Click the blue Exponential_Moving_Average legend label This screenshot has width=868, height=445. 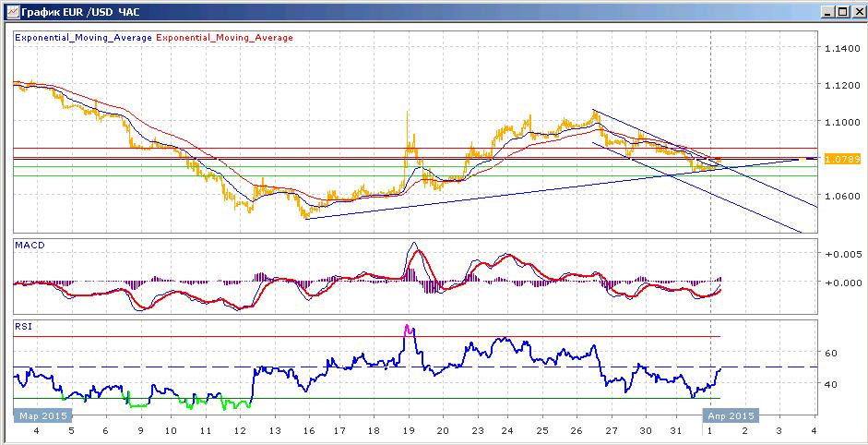click(83, 38)
